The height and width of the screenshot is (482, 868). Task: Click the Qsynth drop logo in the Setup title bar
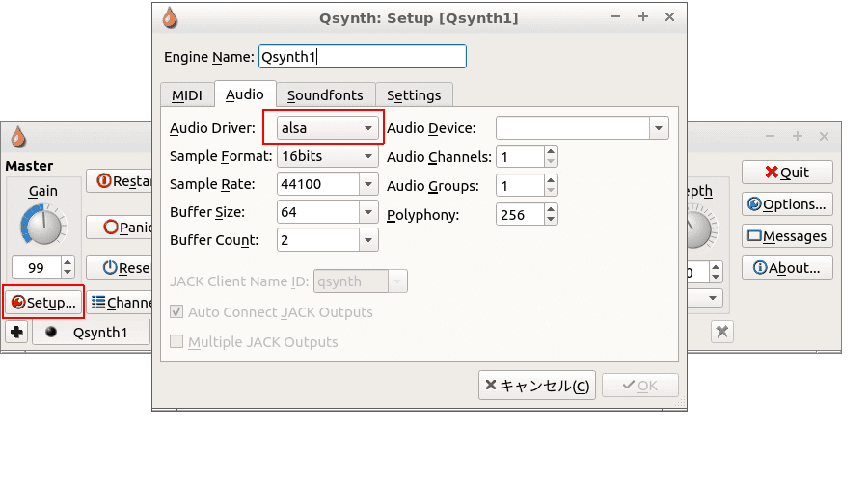pos(170,17)
